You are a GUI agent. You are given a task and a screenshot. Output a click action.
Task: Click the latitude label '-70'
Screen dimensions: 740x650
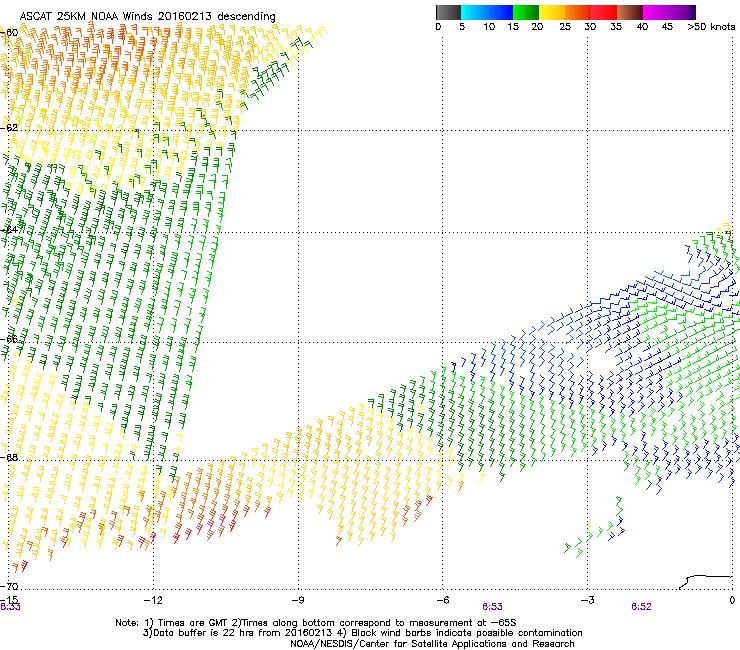(x=9, y=586)
